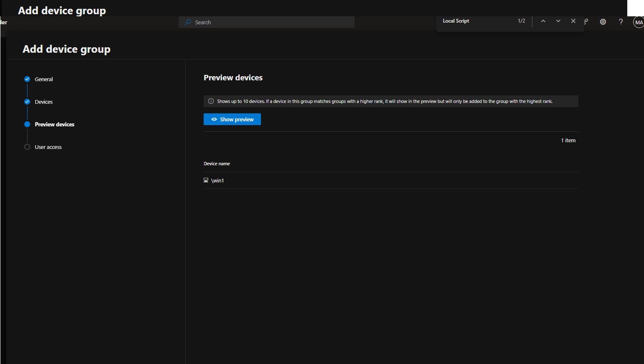Close the find bar

(573, 21)
